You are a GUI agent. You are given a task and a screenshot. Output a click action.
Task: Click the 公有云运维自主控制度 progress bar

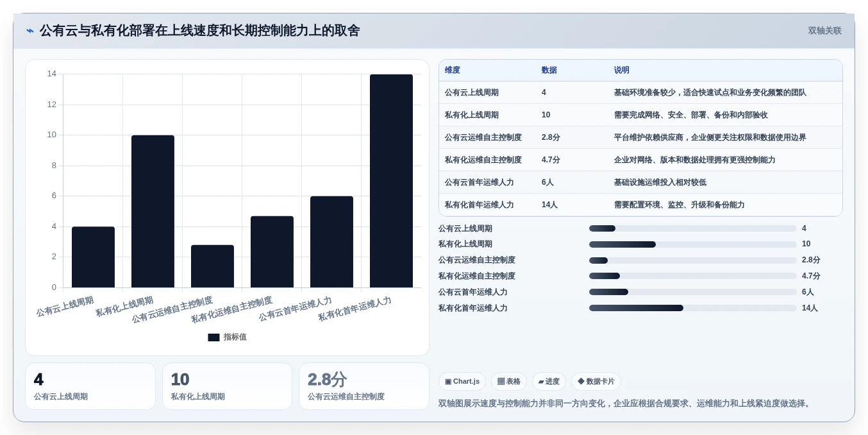pos(693,260)
